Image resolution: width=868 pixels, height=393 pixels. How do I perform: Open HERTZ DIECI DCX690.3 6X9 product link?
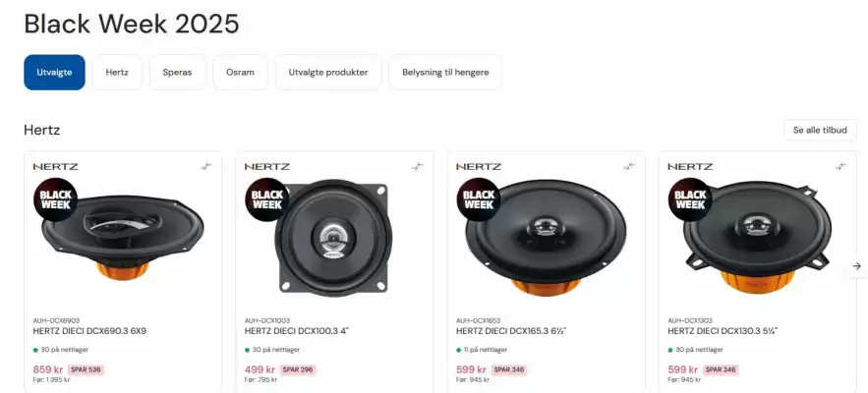coord(89,331)
